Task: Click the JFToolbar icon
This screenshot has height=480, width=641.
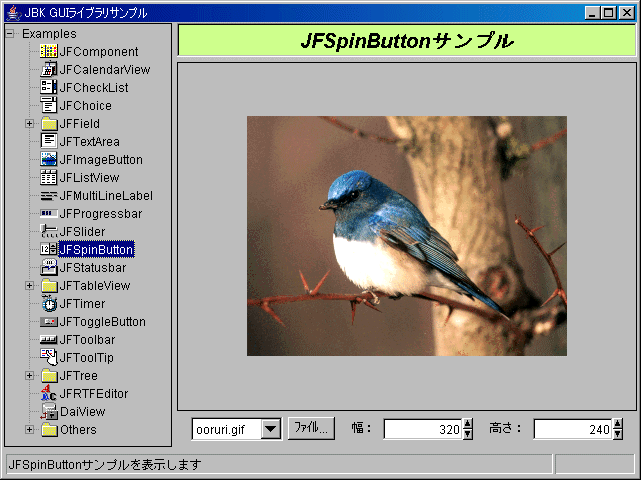Action: 49,339
